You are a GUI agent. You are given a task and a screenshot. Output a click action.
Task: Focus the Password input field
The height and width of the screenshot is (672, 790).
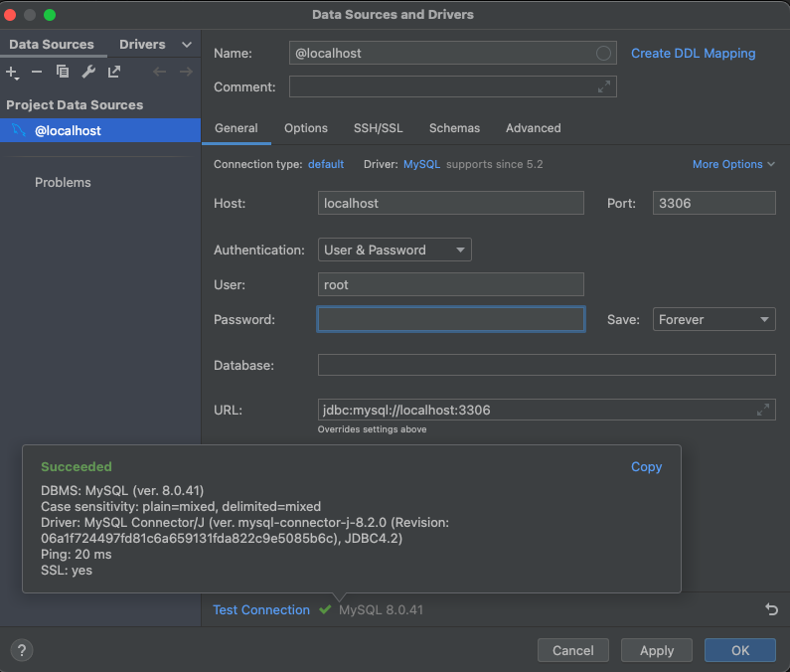tap(451, 319)
